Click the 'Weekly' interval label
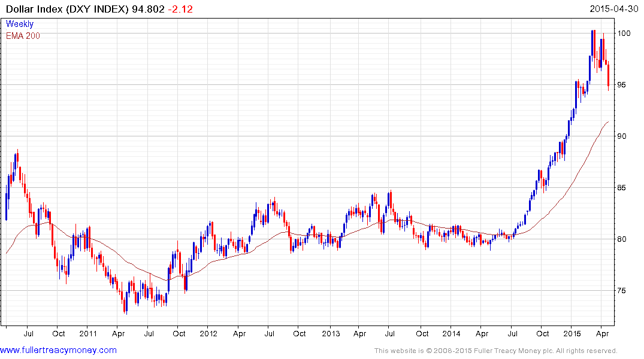This screenshot has height=359, width=644. 20,24
